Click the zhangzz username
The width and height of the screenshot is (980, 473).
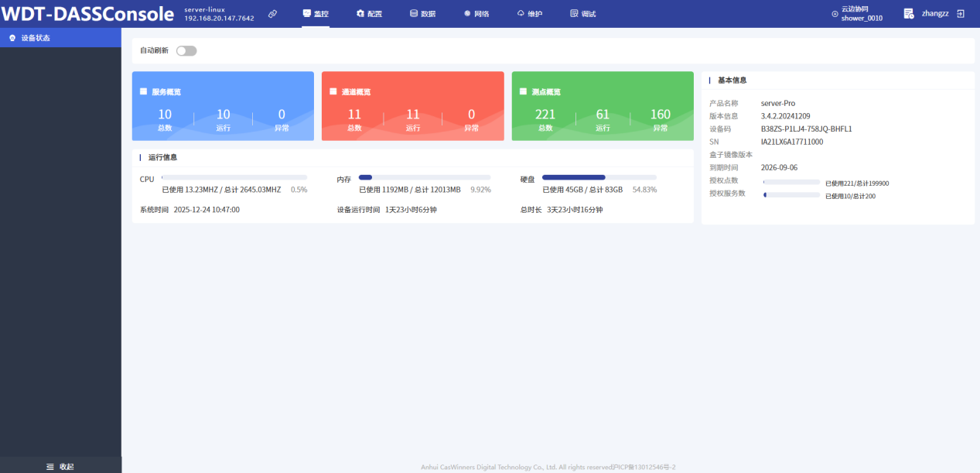pyautogui.click(x=935, y=14)
